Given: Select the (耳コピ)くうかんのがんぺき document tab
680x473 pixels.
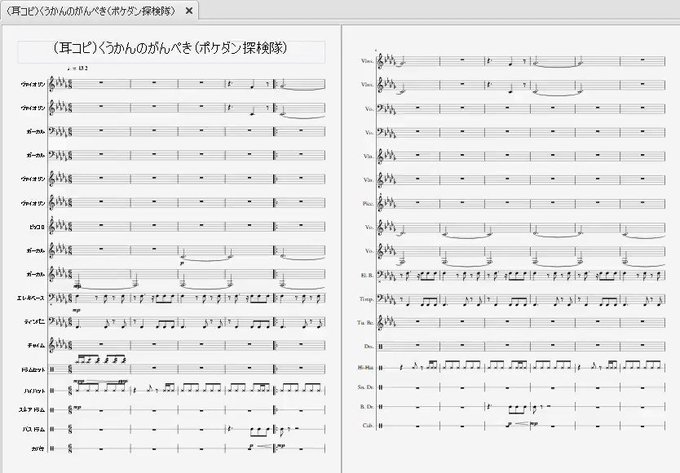Looking at the screenshot, I should (100, 11).
